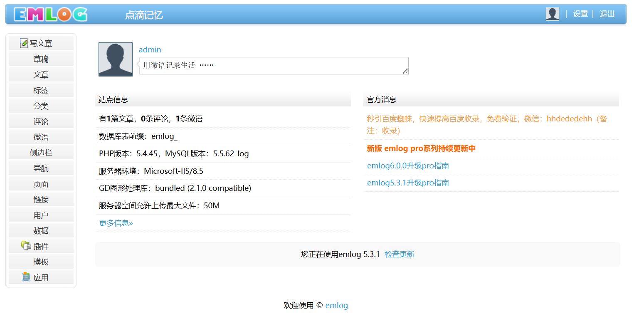Click the plugin icon beside 插件

(26, 246)
